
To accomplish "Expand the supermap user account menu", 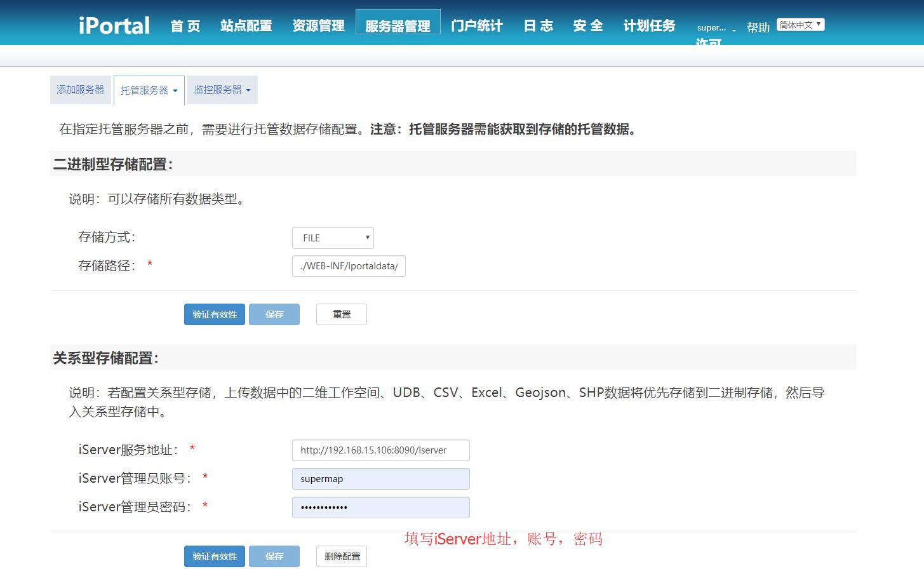I will point(713,27).
